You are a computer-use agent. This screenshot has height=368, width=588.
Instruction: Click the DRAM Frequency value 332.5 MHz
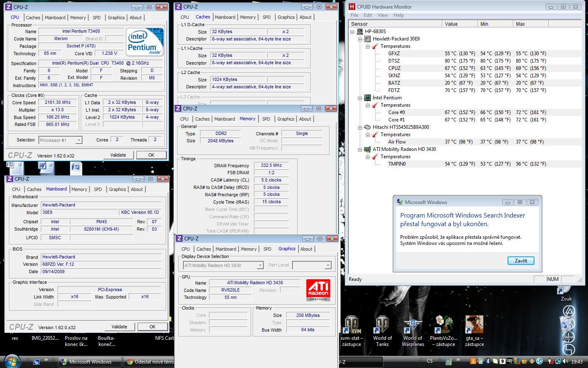[272, 166]
